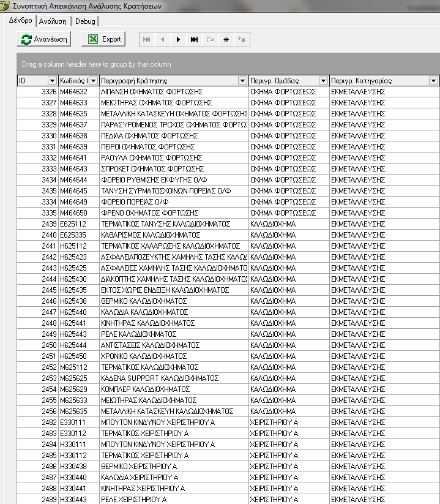Open Περιγραφή Κράτησης filter dropdown
440x504 pixels.
tap(243, 81)
